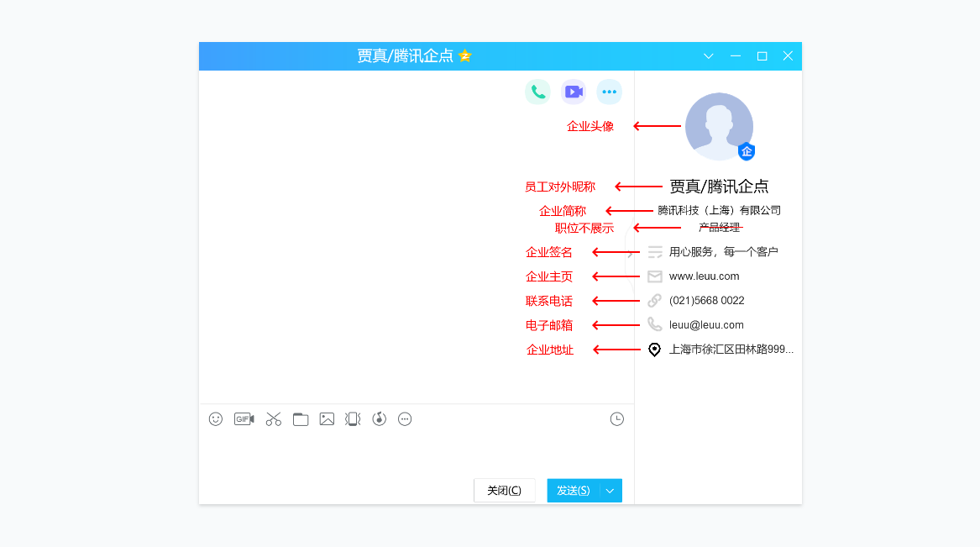
Task: Open the website www.leuu.com
Action: tap(704, 276)
